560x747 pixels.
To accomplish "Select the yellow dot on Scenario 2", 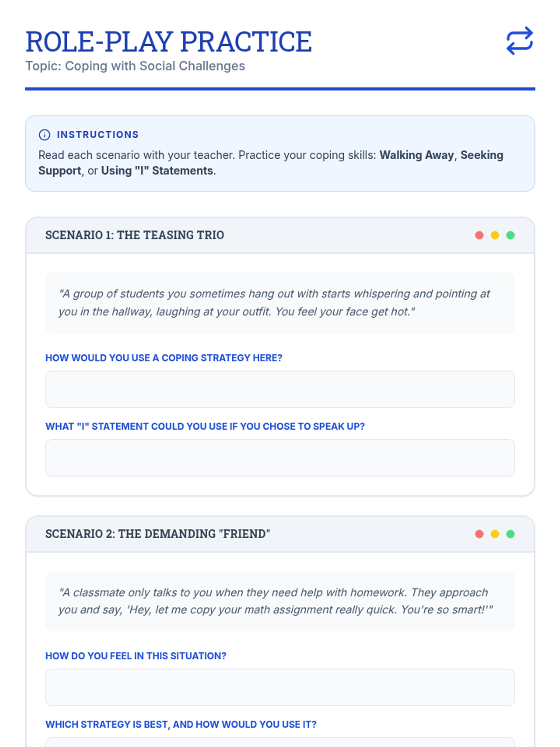I will 495,534.
